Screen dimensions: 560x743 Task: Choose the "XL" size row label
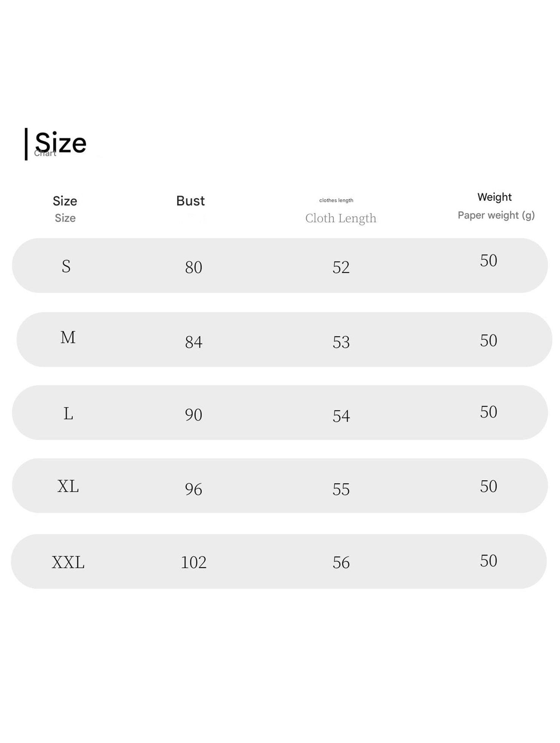click(68, 486)
